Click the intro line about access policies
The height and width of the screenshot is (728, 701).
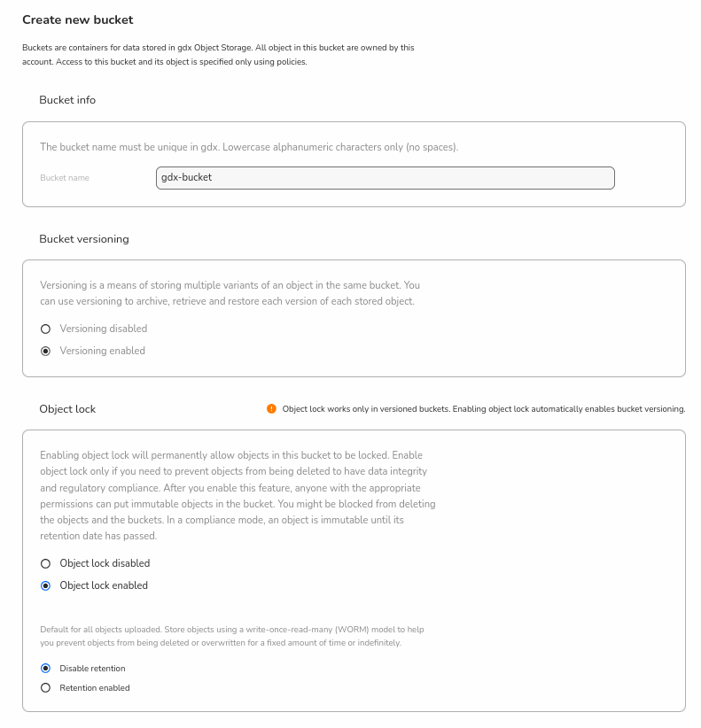[165, 62]
